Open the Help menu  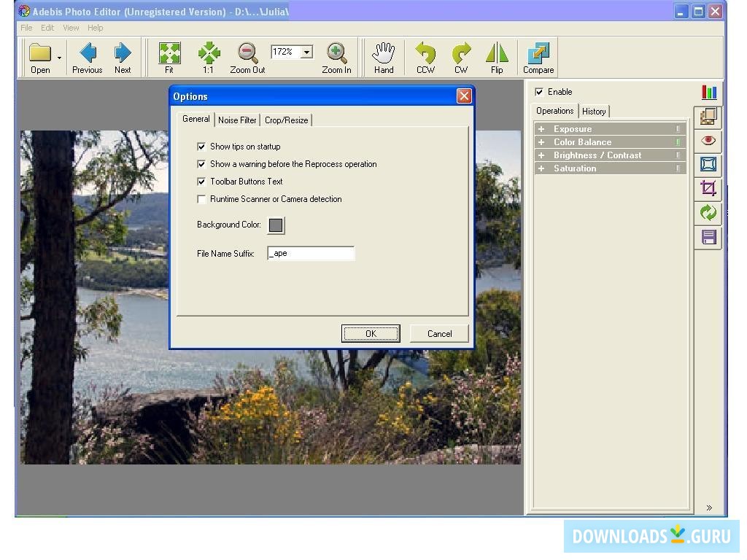tap(96, 28)
